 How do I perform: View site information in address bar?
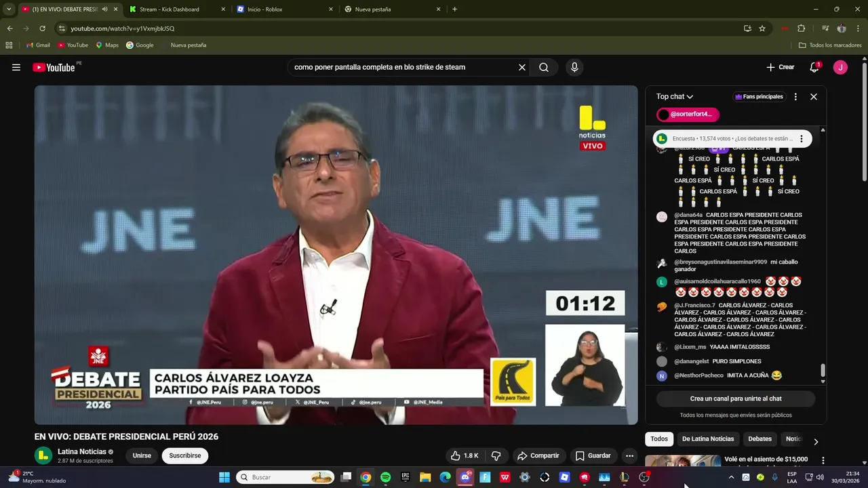(62, 28)
